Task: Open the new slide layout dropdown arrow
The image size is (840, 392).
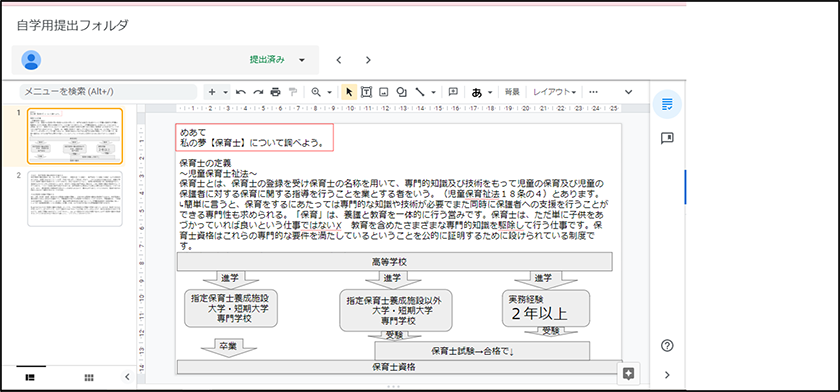Action: pos(226,92)
